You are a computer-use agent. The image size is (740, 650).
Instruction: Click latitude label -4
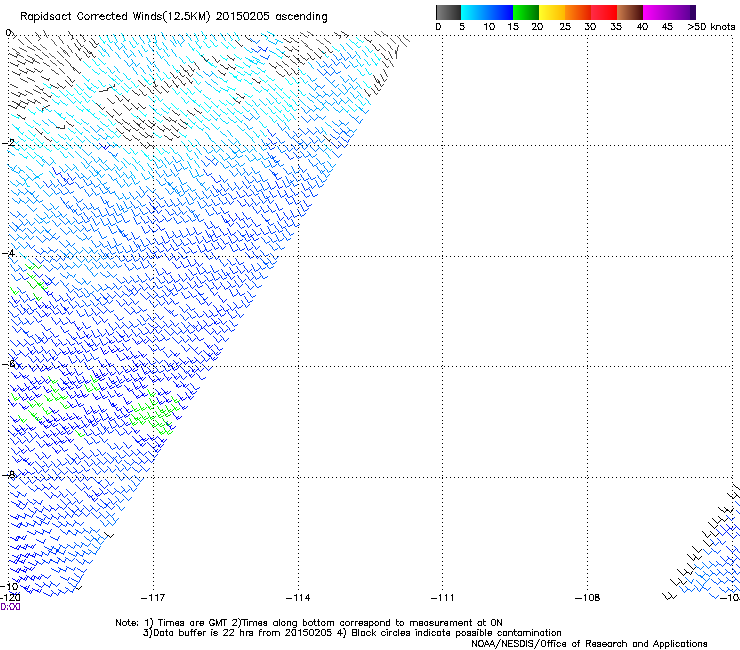8,253
